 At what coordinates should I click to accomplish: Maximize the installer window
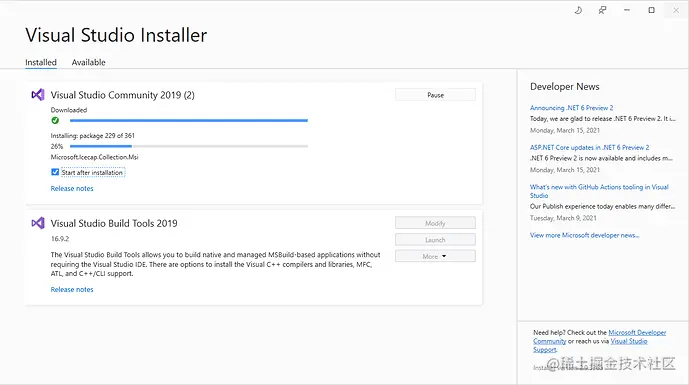tap(651, 10)
